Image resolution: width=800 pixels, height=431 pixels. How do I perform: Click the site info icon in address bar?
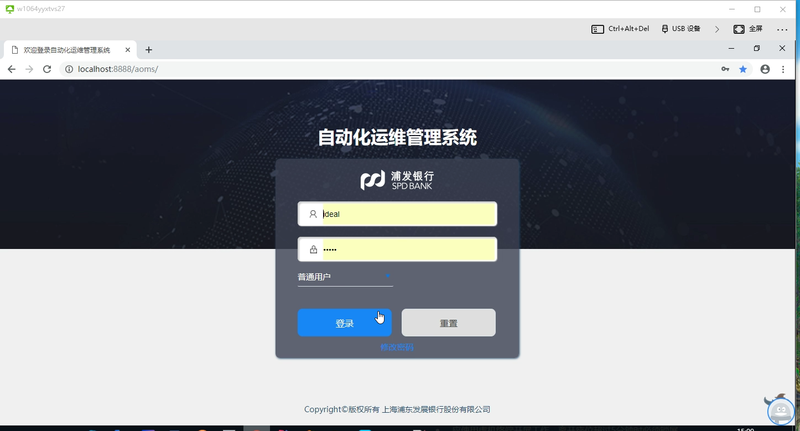pyautogui.click(x=69, y=69)
